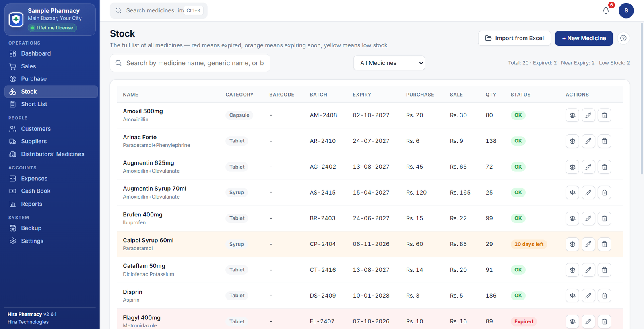Image resolution: width=644 pixels, height=329 pixels.
Task: Adjust stock for Calpol Syrup 60ml
Action: coord(572,244)
